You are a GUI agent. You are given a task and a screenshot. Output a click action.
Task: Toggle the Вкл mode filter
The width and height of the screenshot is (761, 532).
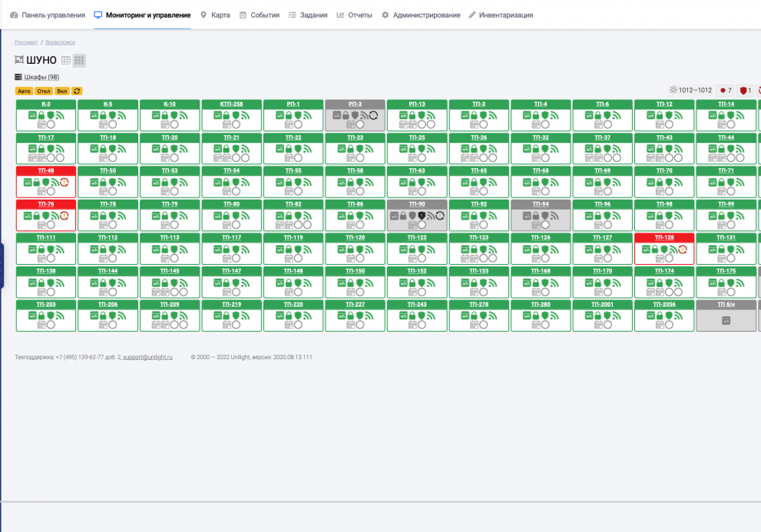[62, 91]
